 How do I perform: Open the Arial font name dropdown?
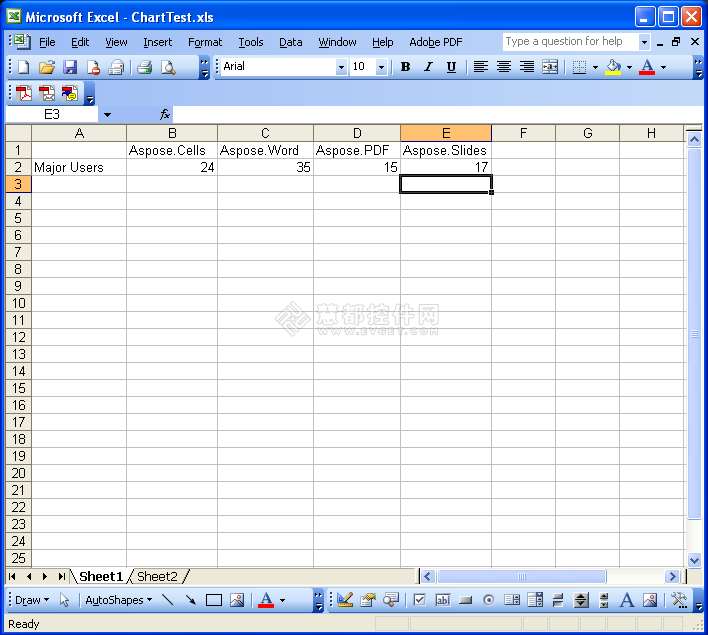point(341,67)
